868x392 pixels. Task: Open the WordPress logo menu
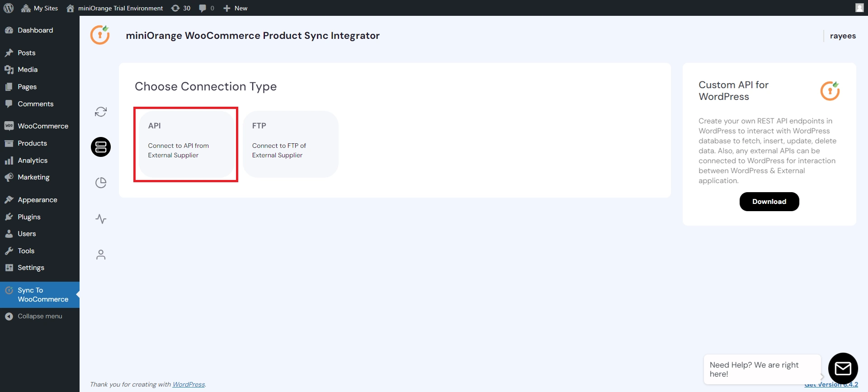point(9,8)
